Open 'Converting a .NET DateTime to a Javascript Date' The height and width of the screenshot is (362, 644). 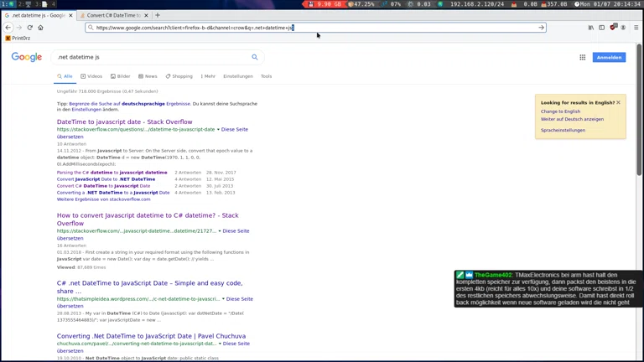(x=113, y=193)
